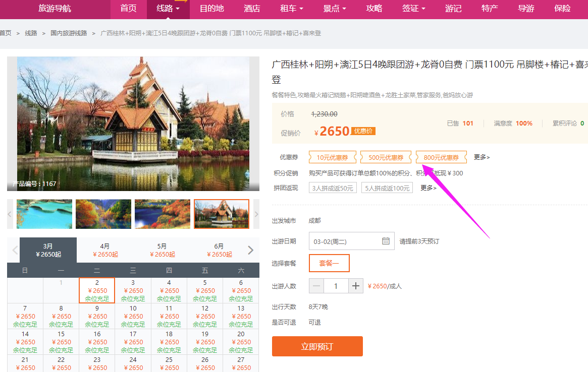
Task: Decrease 出游人数 with the minus icon
Action: 316,285
